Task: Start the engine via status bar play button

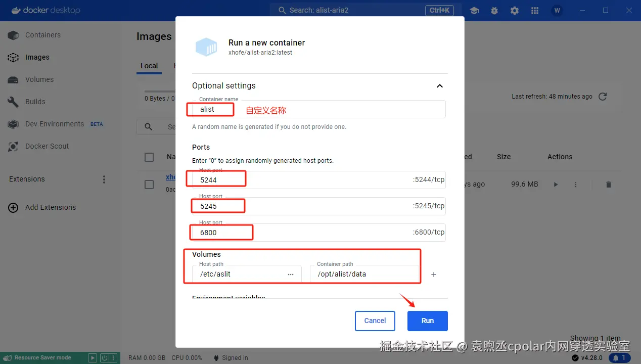Action: click(93, 358)
